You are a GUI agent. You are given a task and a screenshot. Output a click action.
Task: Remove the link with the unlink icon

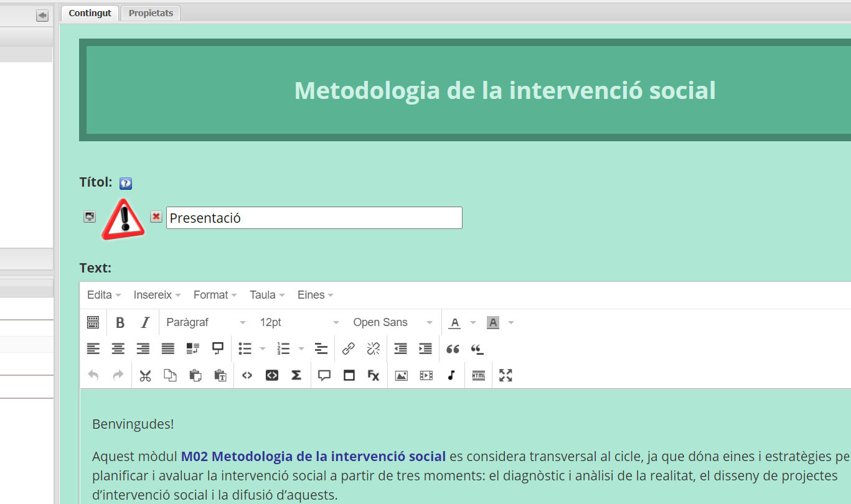(374, 348)
